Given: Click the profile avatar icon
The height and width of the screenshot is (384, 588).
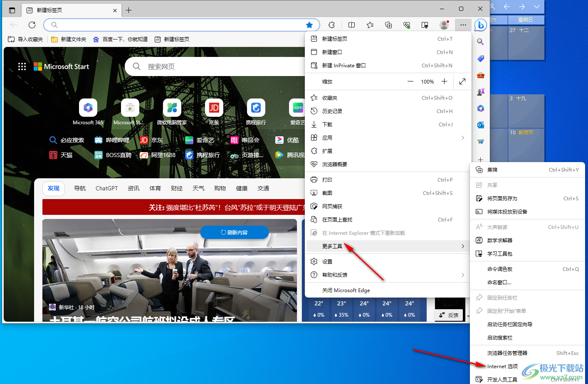Looking at the screenshot, I should (x=444, y=25).
